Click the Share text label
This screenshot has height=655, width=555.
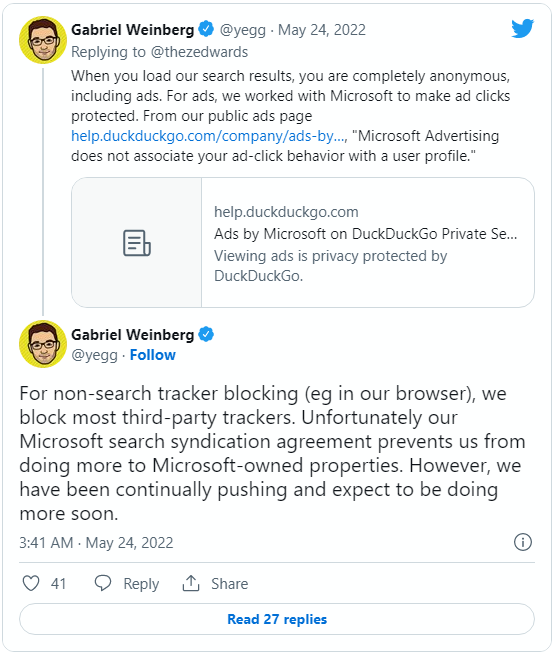click(x=229, y=584)
